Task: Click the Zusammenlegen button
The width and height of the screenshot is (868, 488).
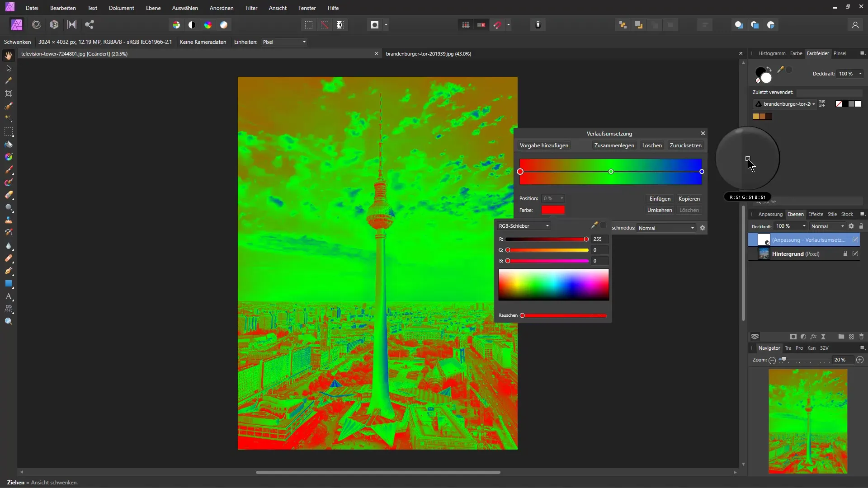Action: click(x=614, y=145)
